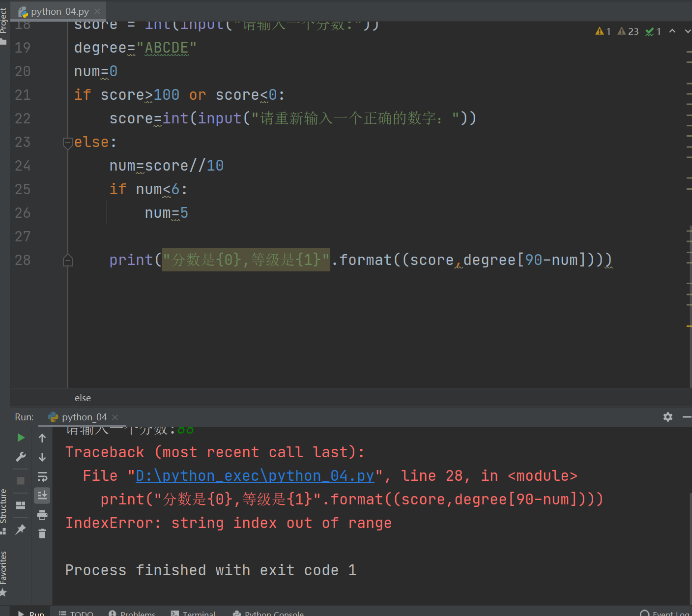
Task: Click the typo check indicator showing 1
Action: pos(653,31)
